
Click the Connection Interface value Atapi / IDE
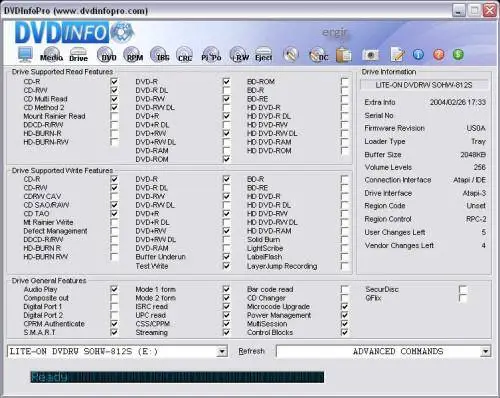click(469, 180)
